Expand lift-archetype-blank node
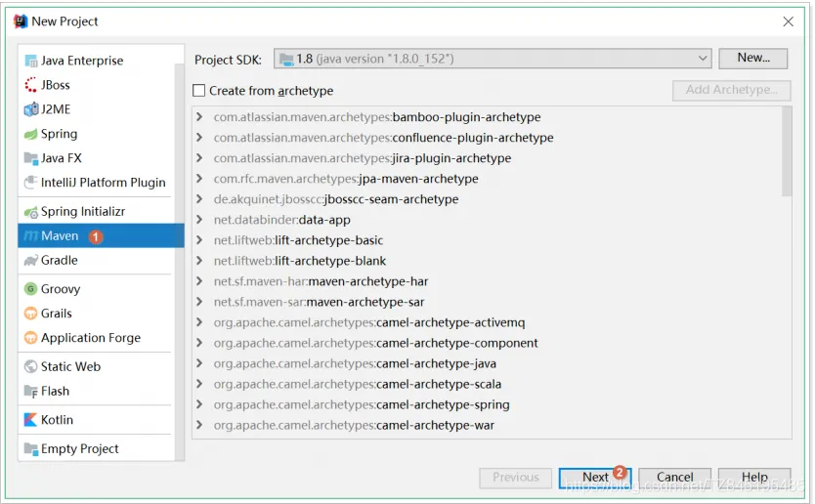 (x=199, y=261)
